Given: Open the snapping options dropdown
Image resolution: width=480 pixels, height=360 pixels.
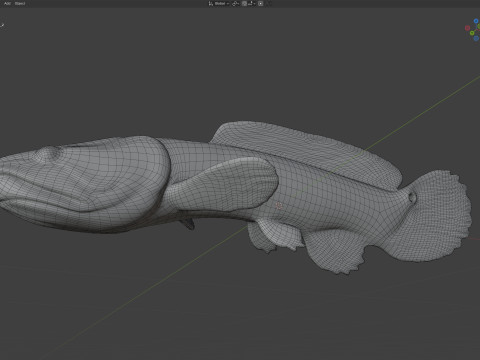Looking at the screenshot, I should tap(252, 3).
